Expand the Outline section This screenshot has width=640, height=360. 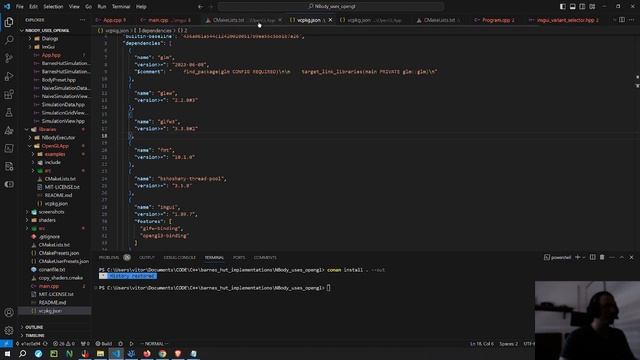click(34, 327)
